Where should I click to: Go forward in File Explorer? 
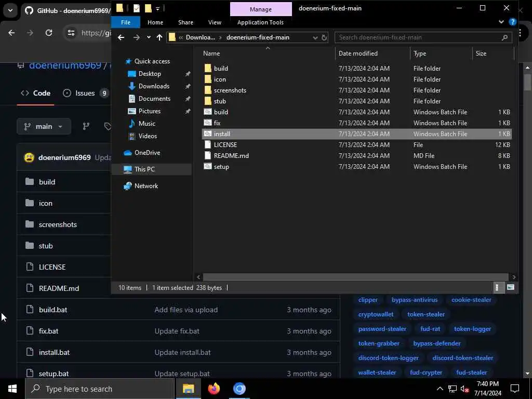click(137, 37)
